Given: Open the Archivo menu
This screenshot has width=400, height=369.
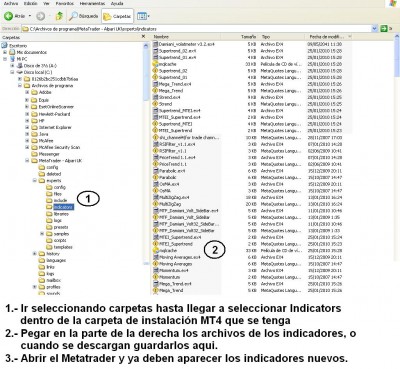Looking at the screenshot, I should (x=11, y=3).
